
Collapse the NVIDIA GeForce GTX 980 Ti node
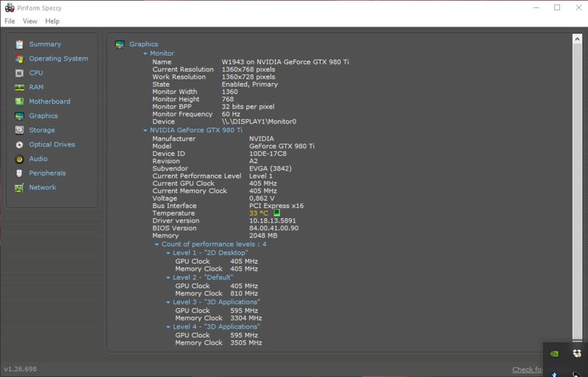click(x=145, y=130)
